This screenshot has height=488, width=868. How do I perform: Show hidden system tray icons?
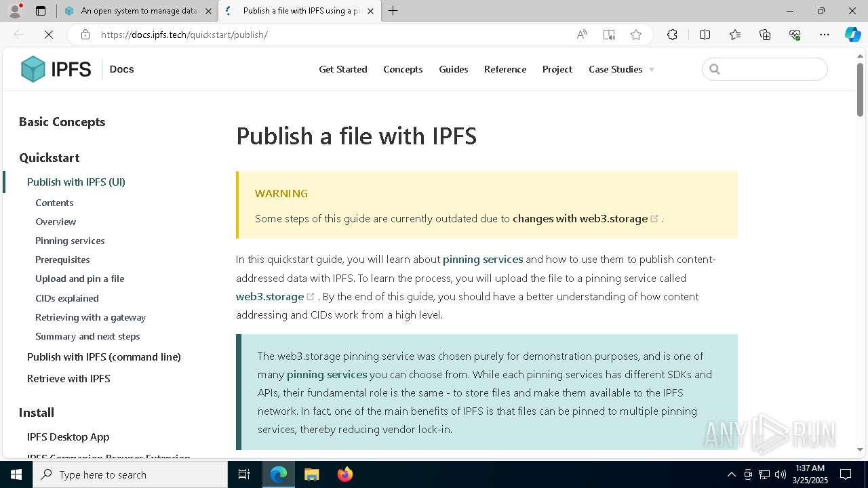click(x=731, y=474)
